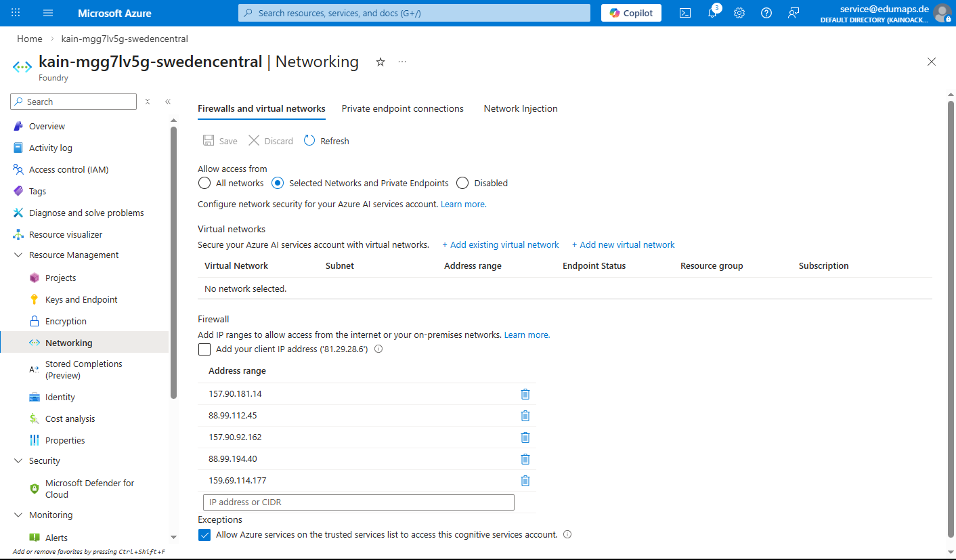This screenshot has height=560, width=956.
Task: Open the Azure portal apps grid icon
Action: pyautogui.click(x=16, y=13)
